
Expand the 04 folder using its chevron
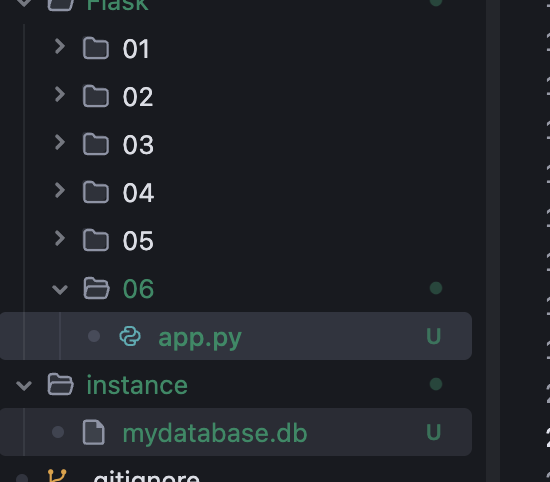(60, 190)
